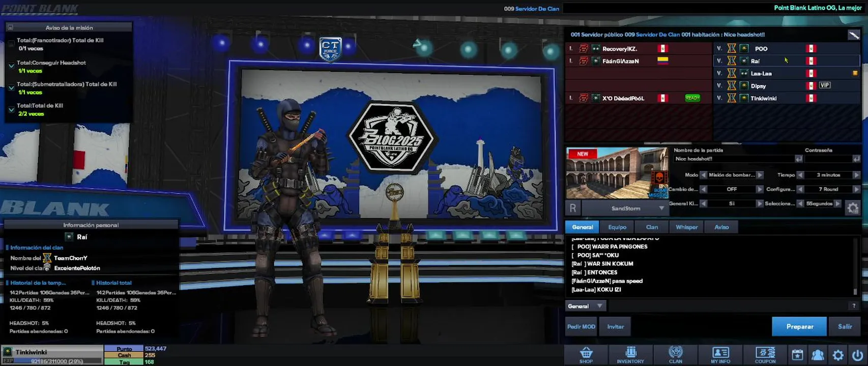Click the SandStorm map preview thumbnail
The width and height of the screenshot is (868, 366).
tap(617, 173)
